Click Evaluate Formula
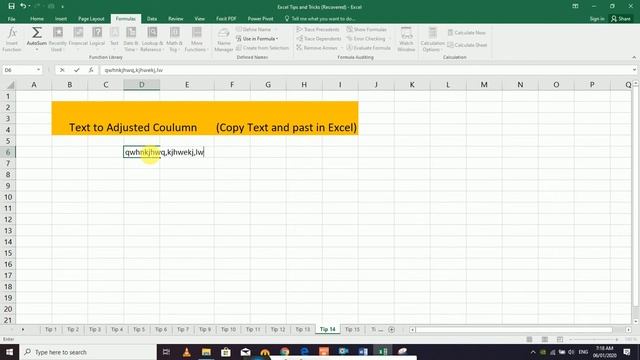The image size is (640, 360). [x=369, y=48]
